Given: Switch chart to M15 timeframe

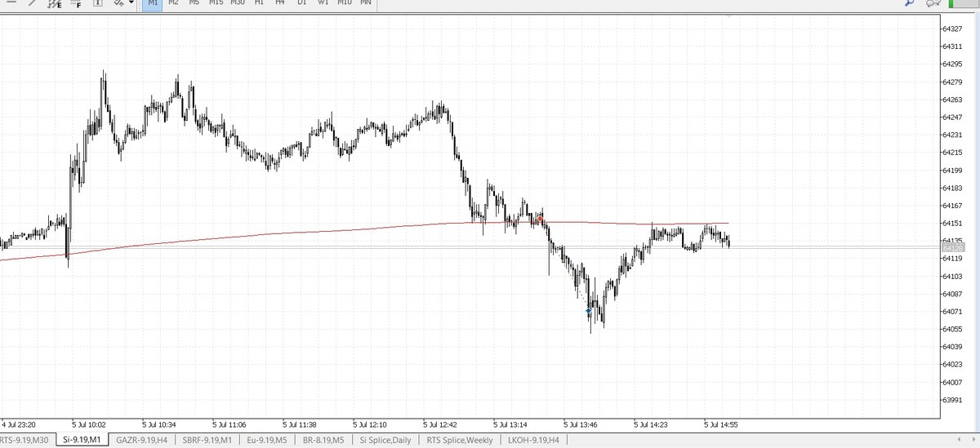Looking at the screenshot, I should coord(216,3).
